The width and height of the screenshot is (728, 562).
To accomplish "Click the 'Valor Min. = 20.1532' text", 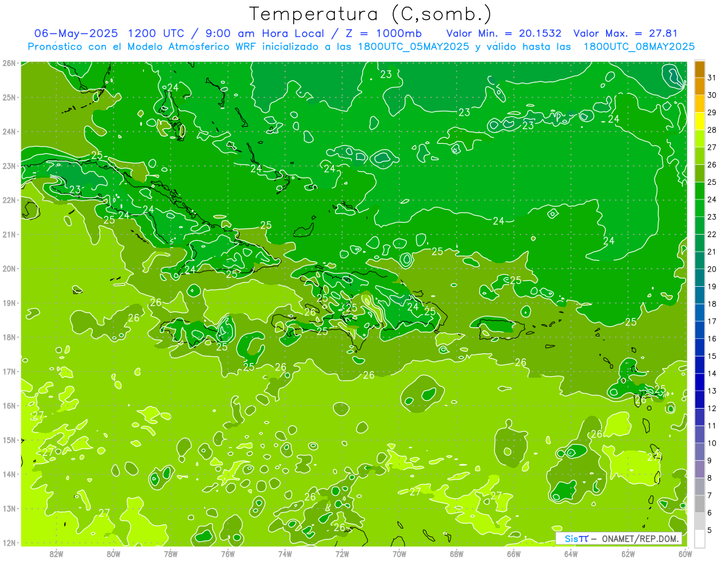I will (x=504, y=33).
